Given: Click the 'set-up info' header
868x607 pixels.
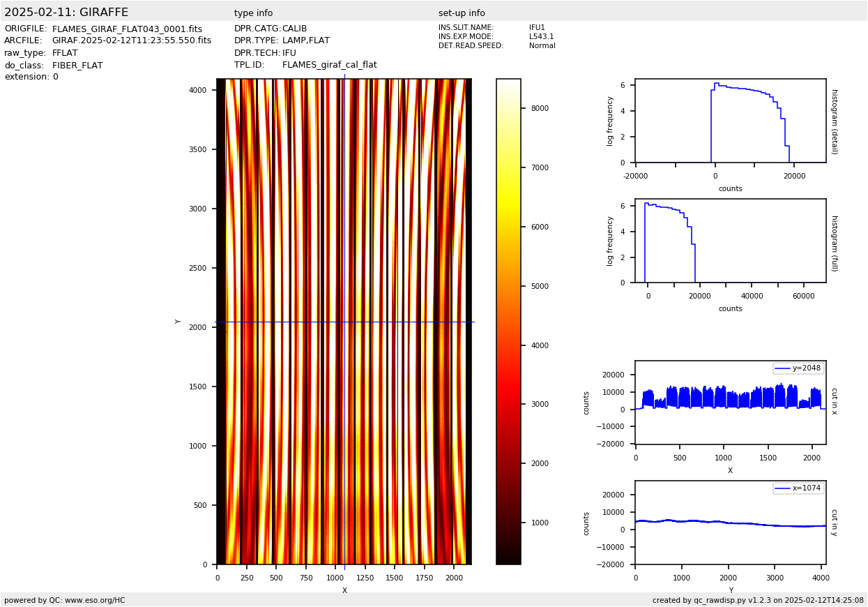Looking at the screenshot, I should pyautogui.click(x=462, y=13).
